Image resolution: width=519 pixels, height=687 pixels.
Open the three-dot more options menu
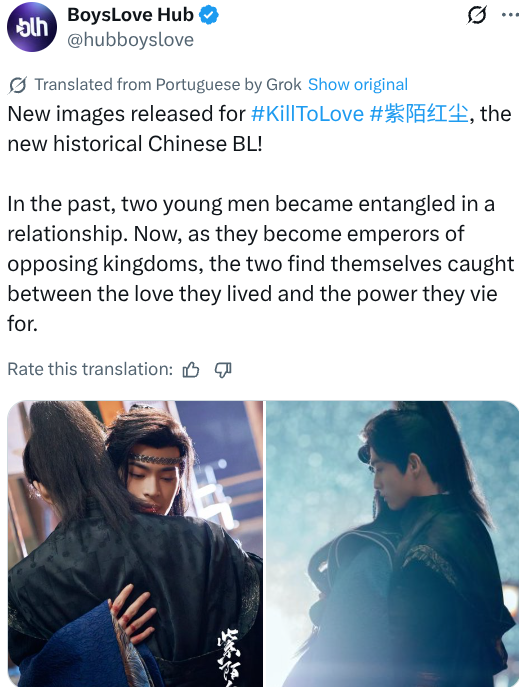point(510,14)
